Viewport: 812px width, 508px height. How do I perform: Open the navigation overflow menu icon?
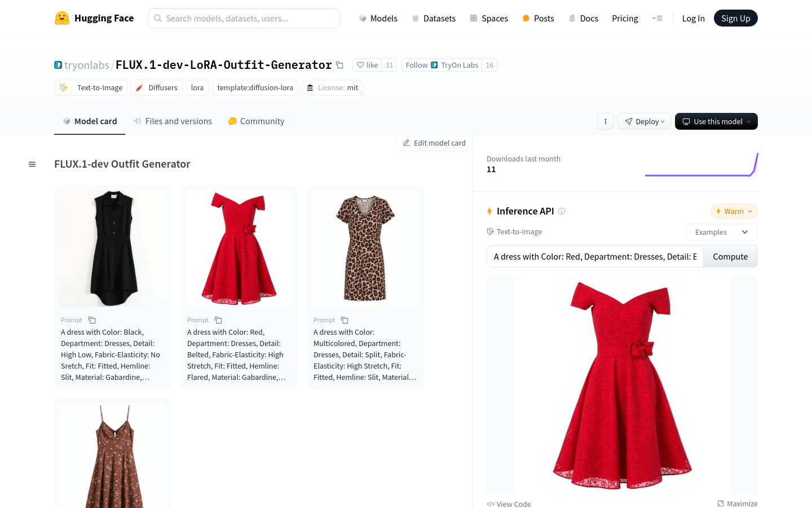657,18
